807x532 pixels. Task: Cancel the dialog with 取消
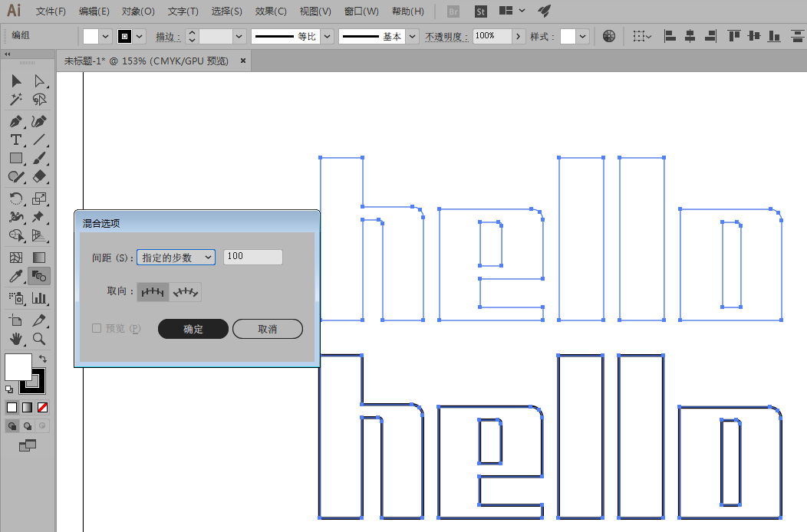coord(268,329)
